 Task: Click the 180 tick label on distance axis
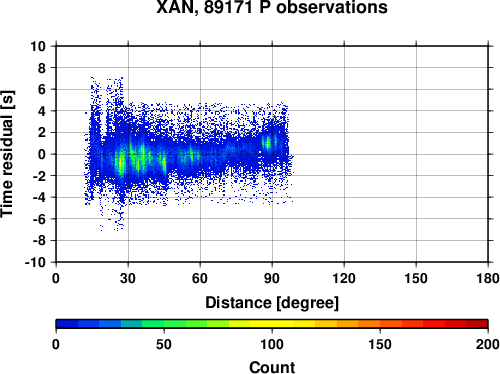point(488,278)
